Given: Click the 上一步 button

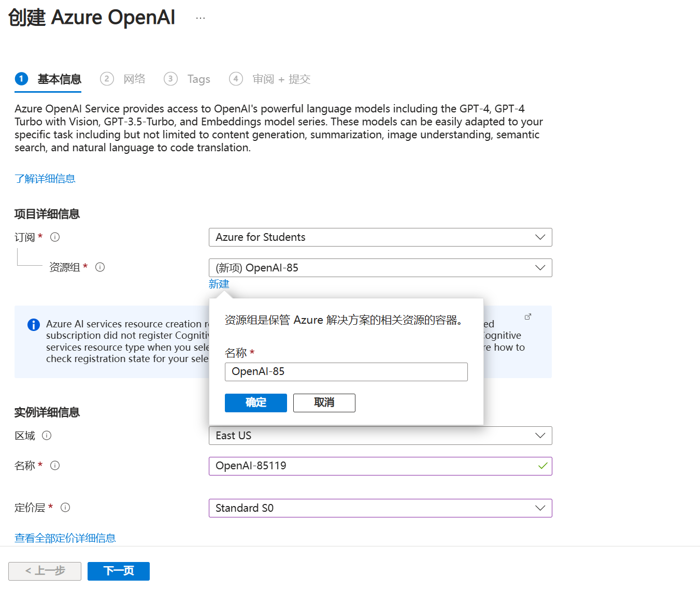Looking at the screenshot, I should 45,571.
